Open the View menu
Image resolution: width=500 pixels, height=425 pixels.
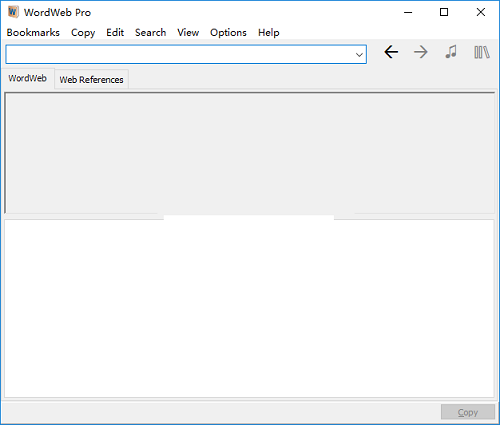coord(188,33)
